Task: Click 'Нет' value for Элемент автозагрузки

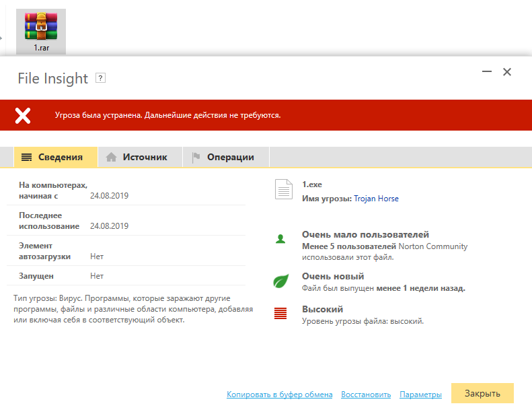Action: [x=97, y=256]
